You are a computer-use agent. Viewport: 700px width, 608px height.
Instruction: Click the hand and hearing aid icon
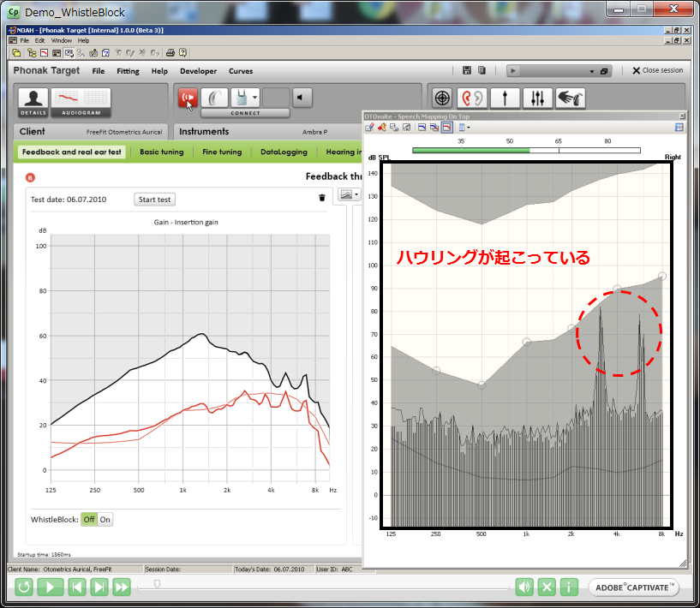point(570,98)
